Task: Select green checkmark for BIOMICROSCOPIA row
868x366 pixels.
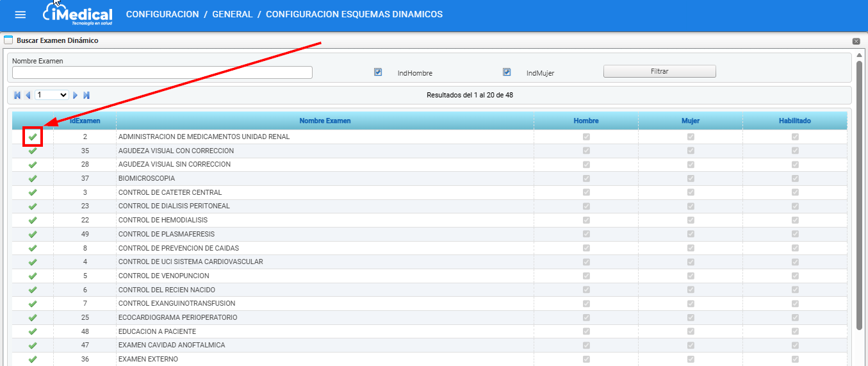Action: click(33, 178)
